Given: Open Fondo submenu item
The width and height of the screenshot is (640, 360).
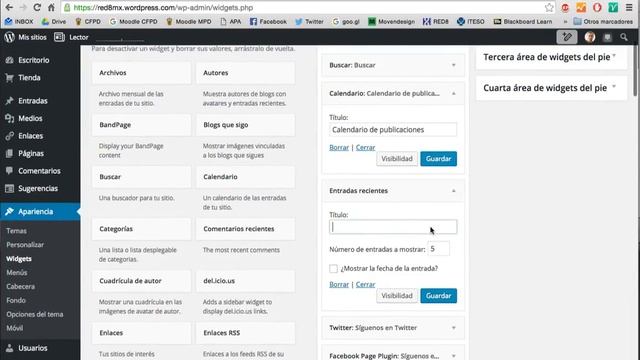Looking at the screenshot, I should tap(16, 300).
